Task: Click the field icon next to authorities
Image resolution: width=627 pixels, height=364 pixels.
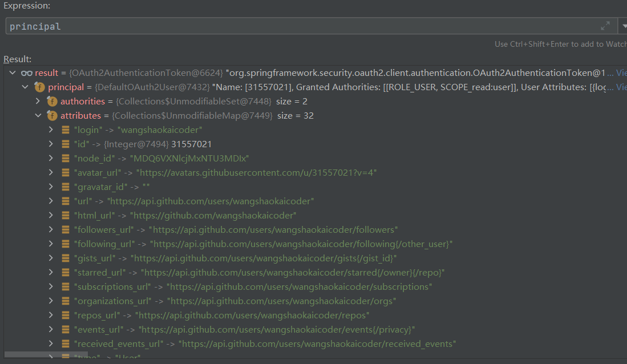Action: coord(52,102)
